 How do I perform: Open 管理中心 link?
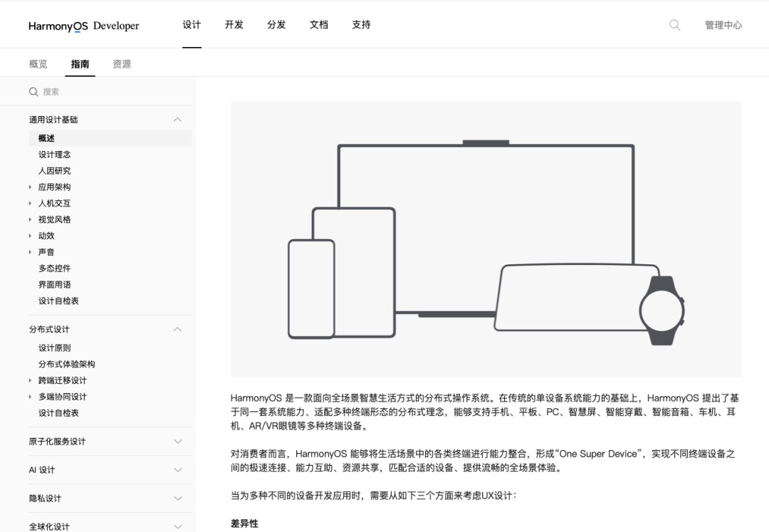[723, 25]
